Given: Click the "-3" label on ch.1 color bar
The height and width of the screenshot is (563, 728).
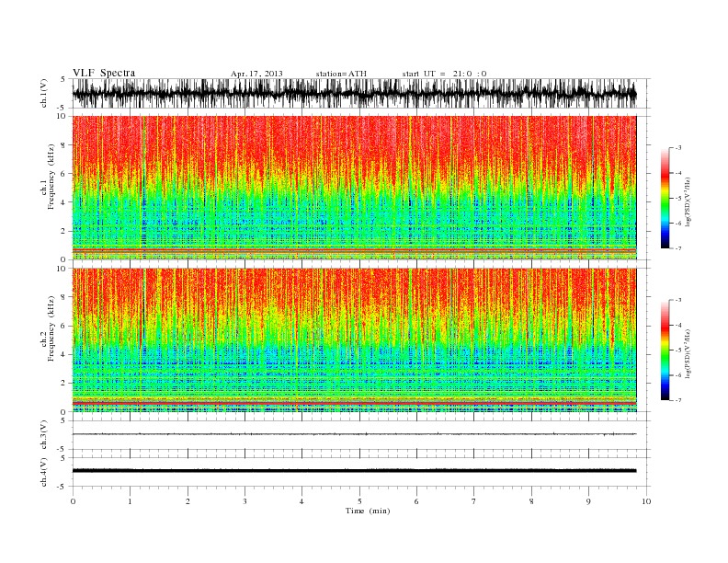Looking at the screenshot, I should tap(678, 148).
